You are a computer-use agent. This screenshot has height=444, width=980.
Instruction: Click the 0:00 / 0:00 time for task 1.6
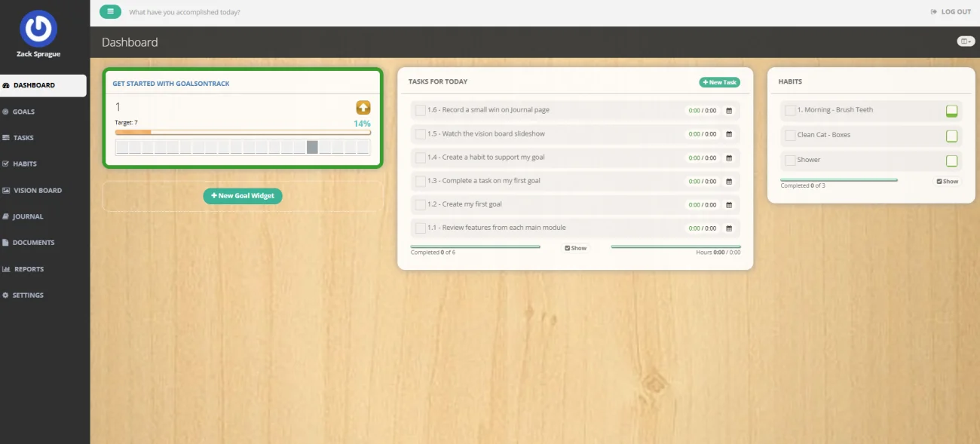pyautogui.click(x=703, y=111)
